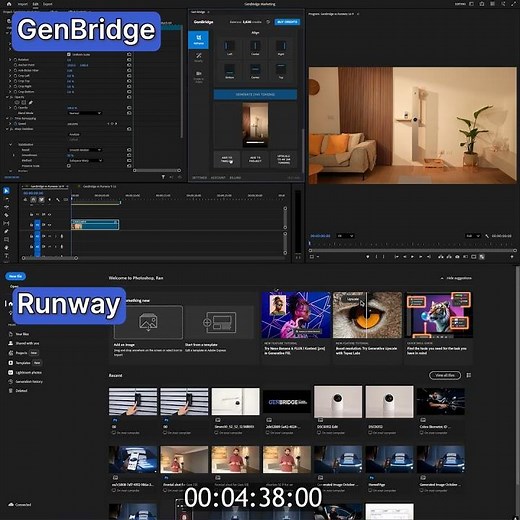Click the refresh credits icon in GenBridge
The image size is (520, 520).
click(268, 22)
